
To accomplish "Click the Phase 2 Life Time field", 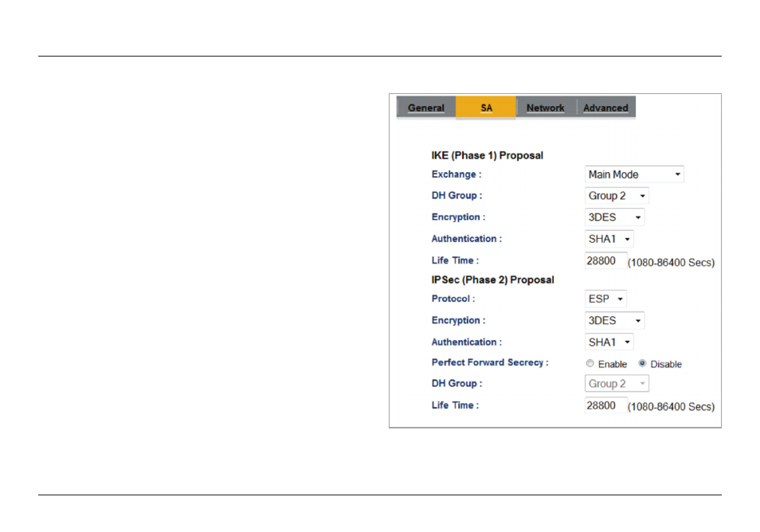I will click(605, 405).
